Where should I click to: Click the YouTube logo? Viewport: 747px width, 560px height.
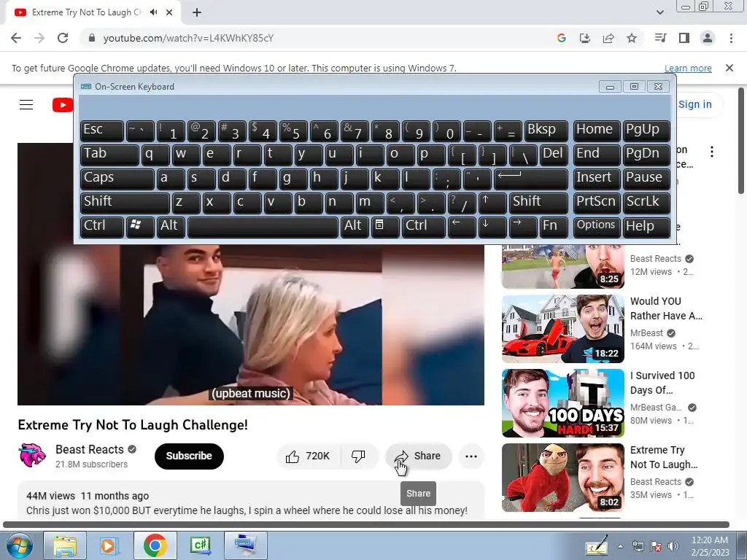pyautogui.click(x=63, y=105)
